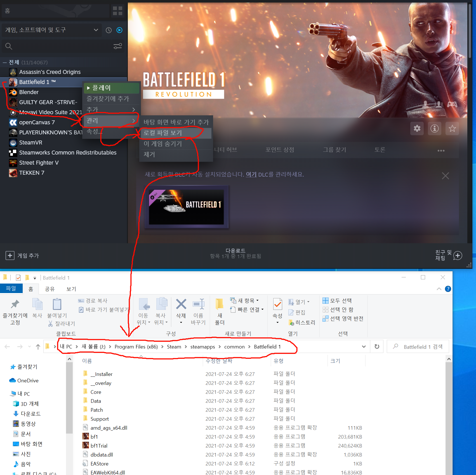This screenshot has height=475, width=476.
Task: Click Find Groups (그룹 찾기) link
Action: click(334, 150)
